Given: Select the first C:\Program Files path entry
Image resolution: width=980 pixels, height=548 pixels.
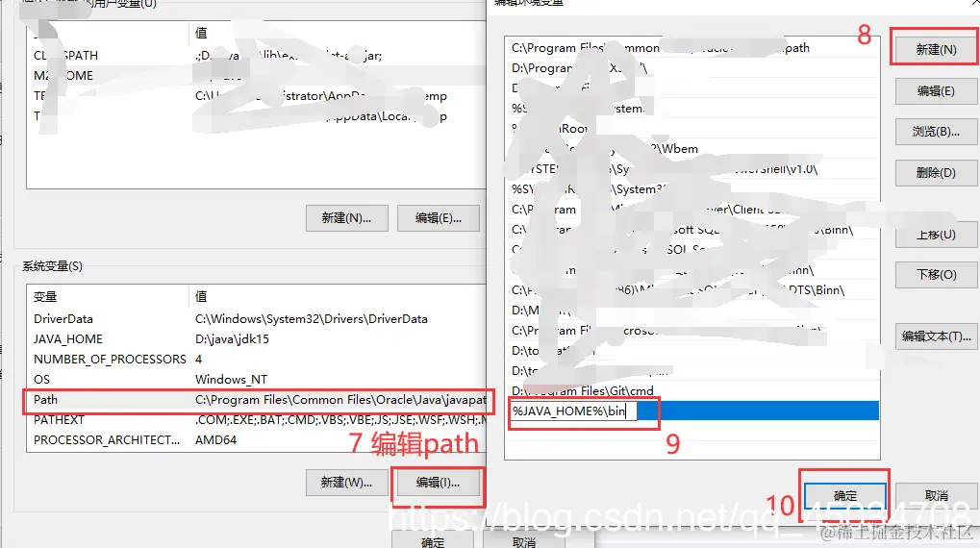Looking at the screenshot, I should [691, 48].
